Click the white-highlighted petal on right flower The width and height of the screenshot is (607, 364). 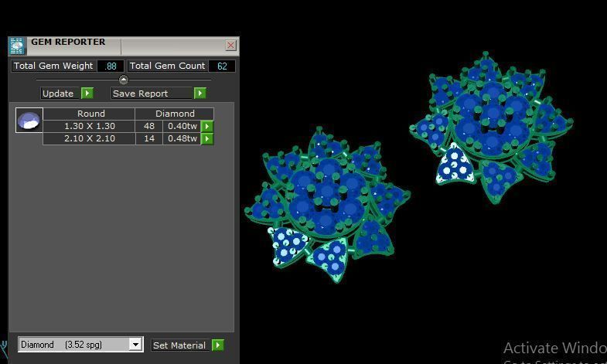[455, 165]
